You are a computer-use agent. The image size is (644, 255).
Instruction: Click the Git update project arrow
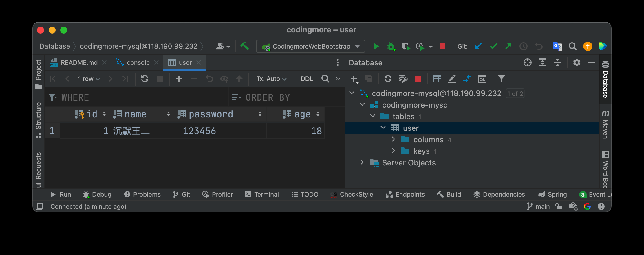(478, 46)
